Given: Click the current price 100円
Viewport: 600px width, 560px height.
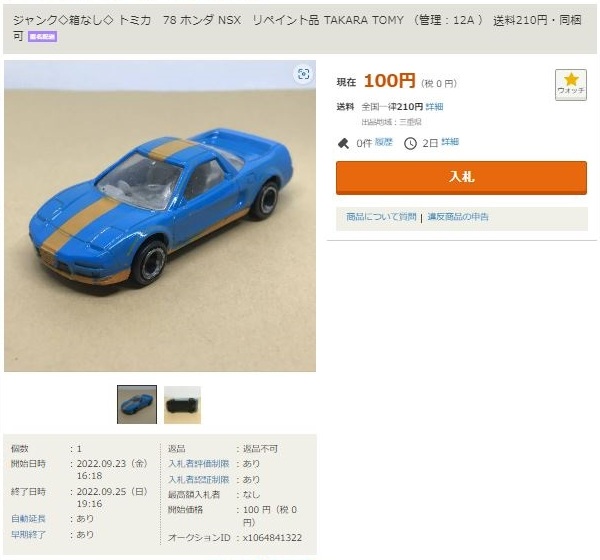Looking at the screenshot, I should click(x=390, y=81).
